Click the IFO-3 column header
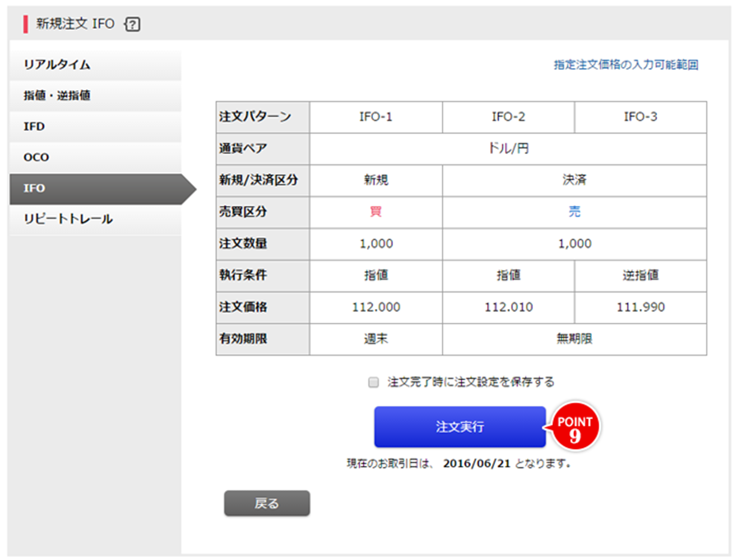 640,117
